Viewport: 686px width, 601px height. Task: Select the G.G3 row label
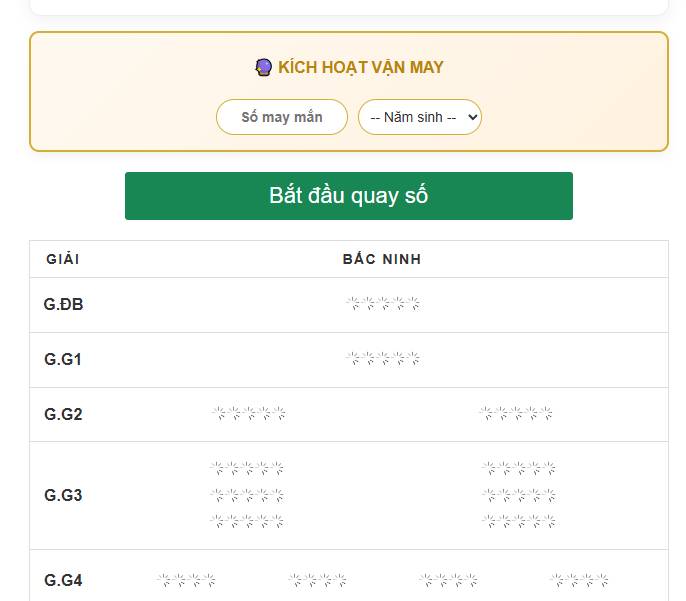click(63, 496)
